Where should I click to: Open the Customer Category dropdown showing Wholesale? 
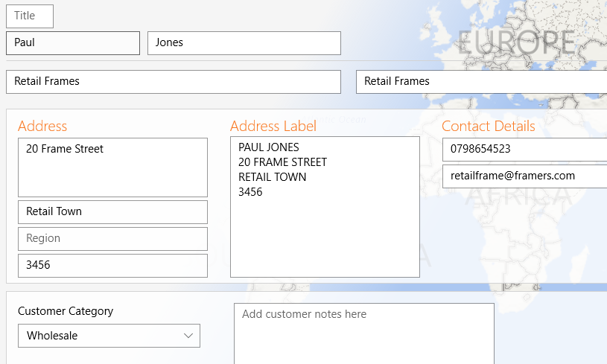tap(109, 336)
